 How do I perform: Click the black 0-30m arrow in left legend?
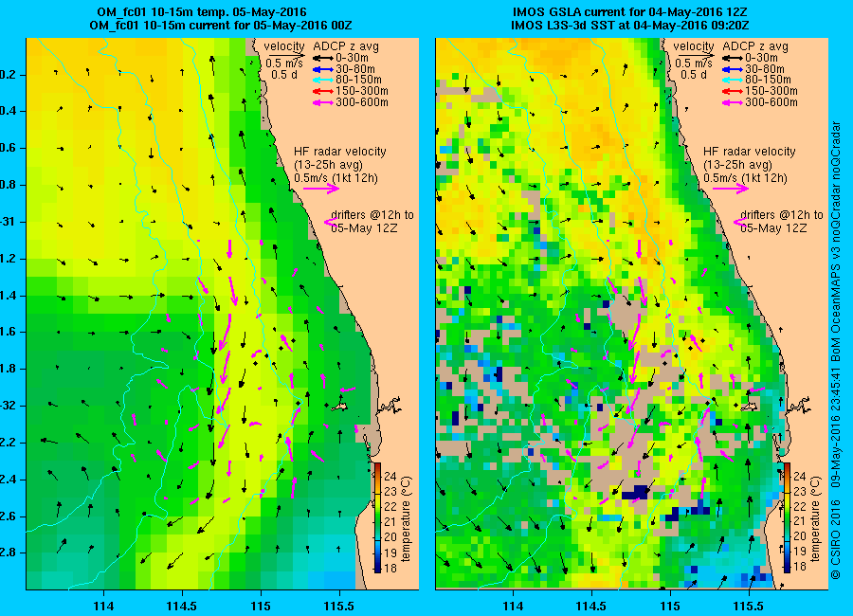point(322,58)
